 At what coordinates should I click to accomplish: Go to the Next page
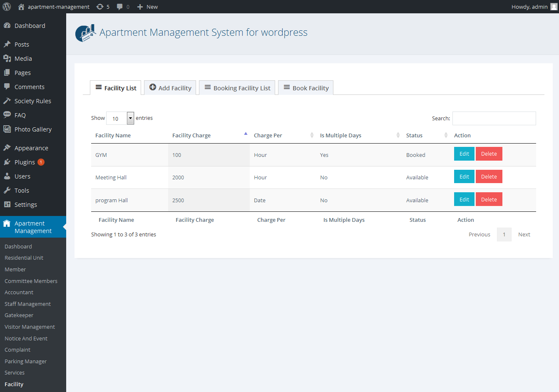pyautogui.click(x=524, y=235)
